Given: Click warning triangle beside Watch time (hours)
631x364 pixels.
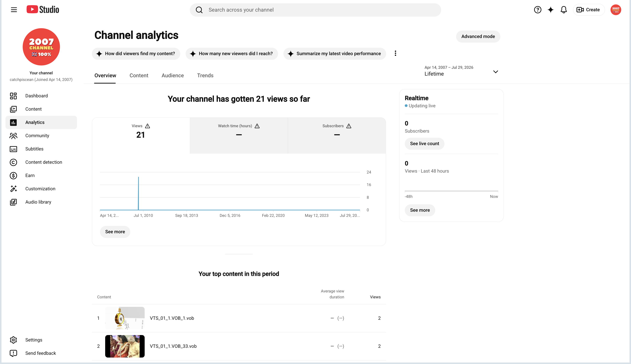Looking at the screenshot, I should tap(257, 126).
